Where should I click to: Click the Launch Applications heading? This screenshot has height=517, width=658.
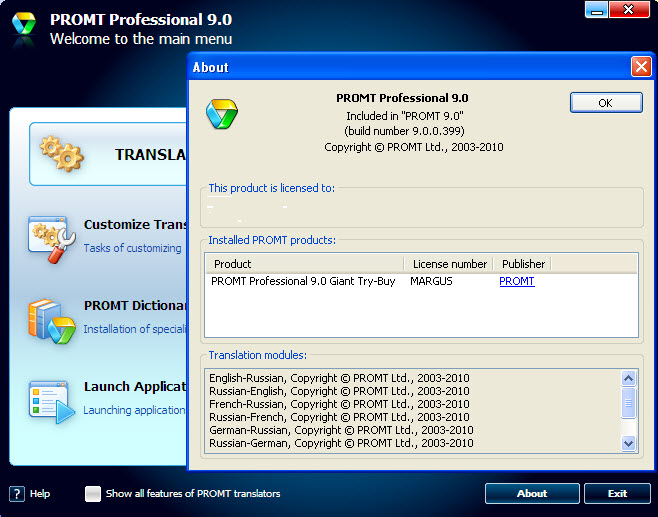[x=135, y=386]
